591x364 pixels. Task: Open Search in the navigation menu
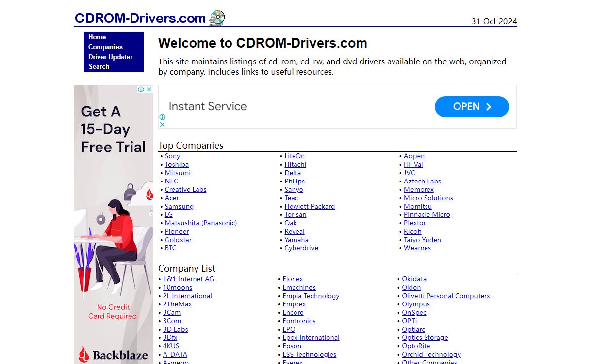99,66
